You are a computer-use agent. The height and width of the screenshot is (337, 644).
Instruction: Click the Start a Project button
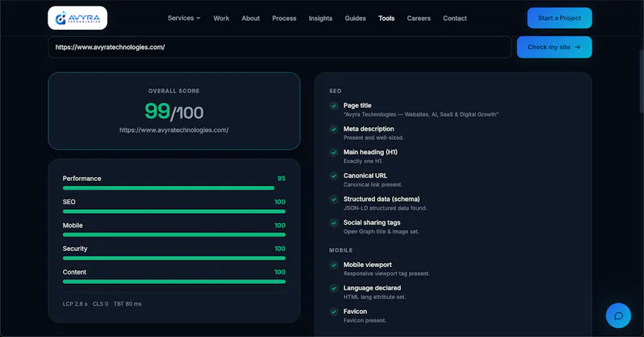[x=559, y=18]
